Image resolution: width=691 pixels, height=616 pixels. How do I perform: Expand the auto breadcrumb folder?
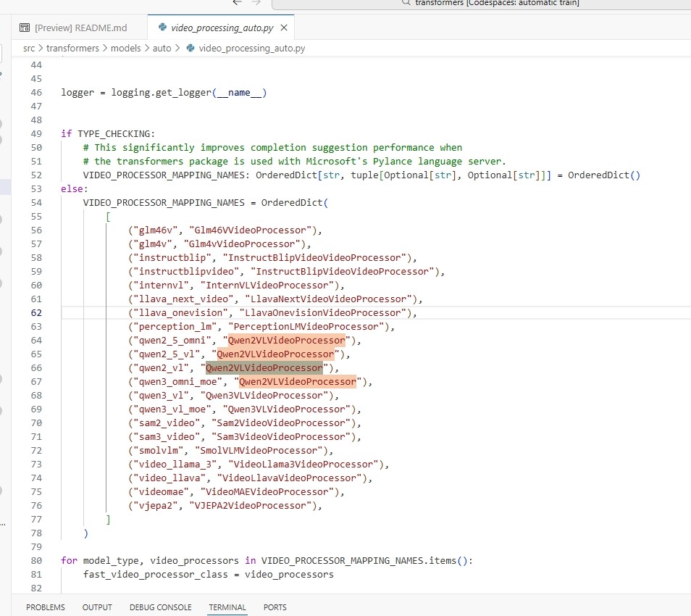coord(162,49)
